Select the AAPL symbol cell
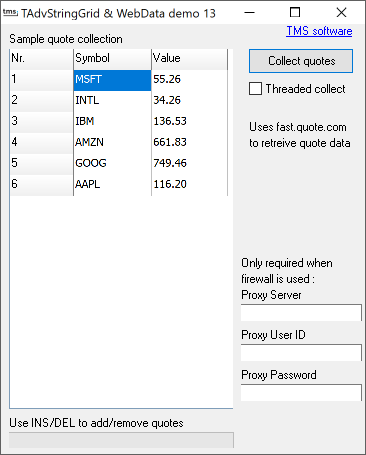 112,185
